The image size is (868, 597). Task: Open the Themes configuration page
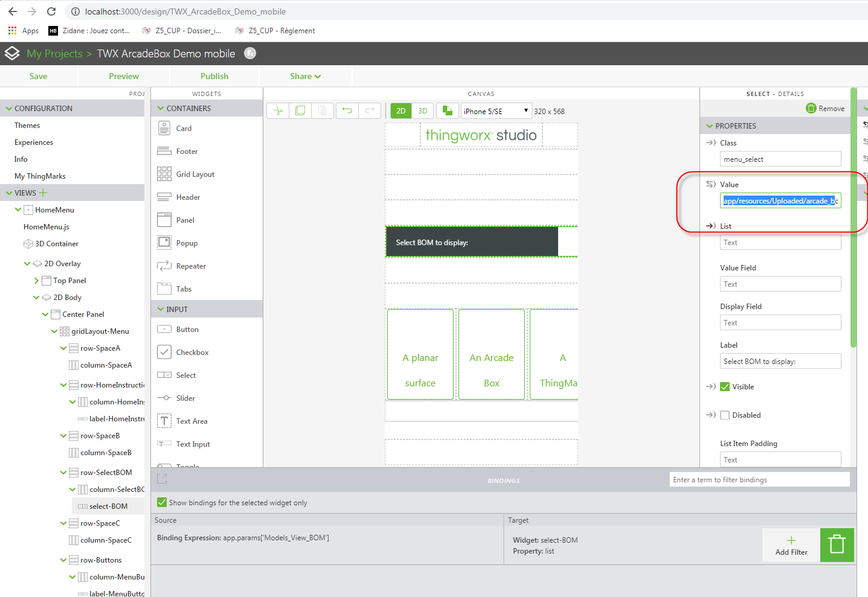tap(27, 125)
